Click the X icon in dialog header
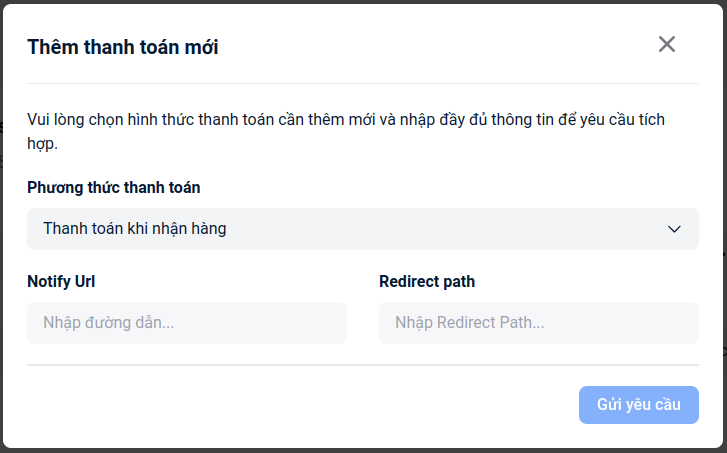727x453 pixels. point(667,44)
